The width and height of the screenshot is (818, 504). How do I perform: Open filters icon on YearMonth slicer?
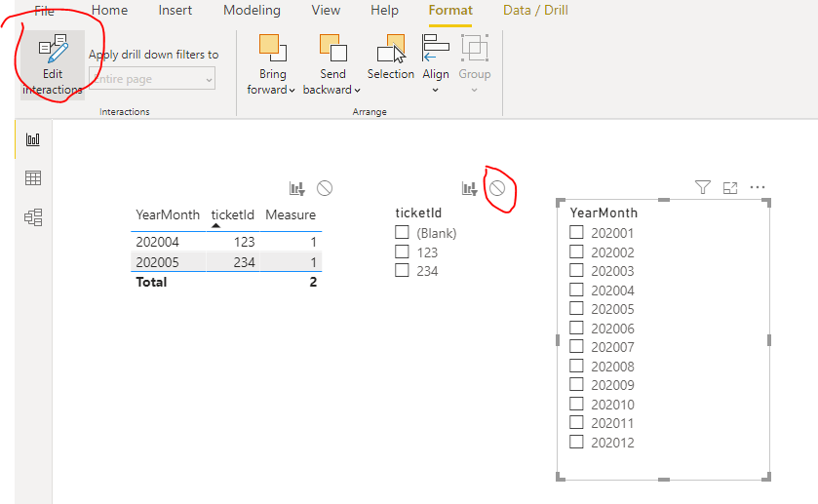coord(703,187)
